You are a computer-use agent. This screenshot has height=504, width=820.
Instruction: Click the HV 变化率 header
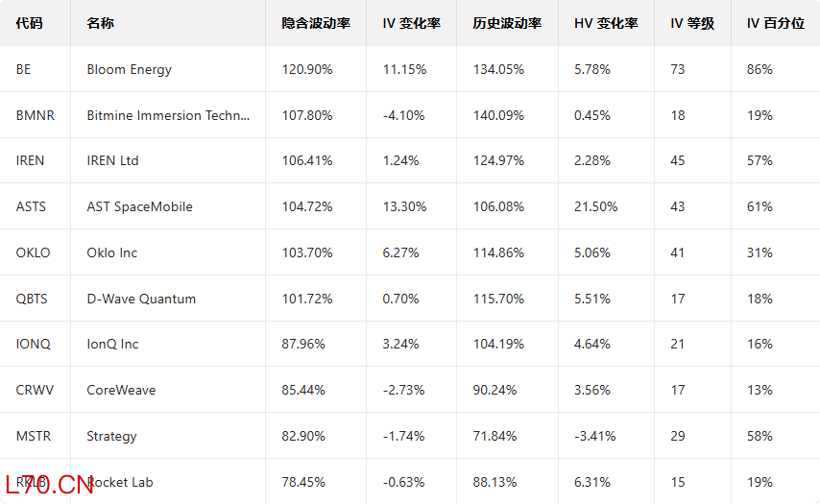pyautogui.click(x=606, y=24)
